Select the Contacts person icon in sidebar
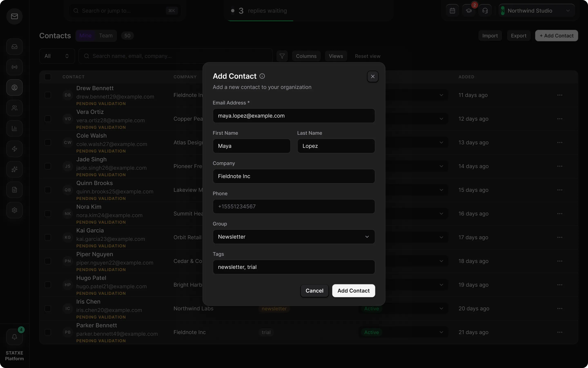 point(14,87)
